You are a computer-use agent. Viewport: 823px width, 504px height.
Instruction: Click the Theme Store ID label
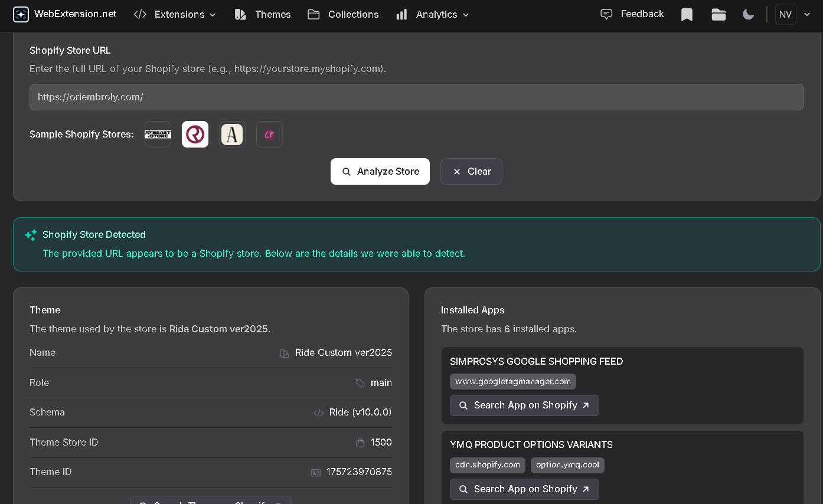tap(64, 442)
